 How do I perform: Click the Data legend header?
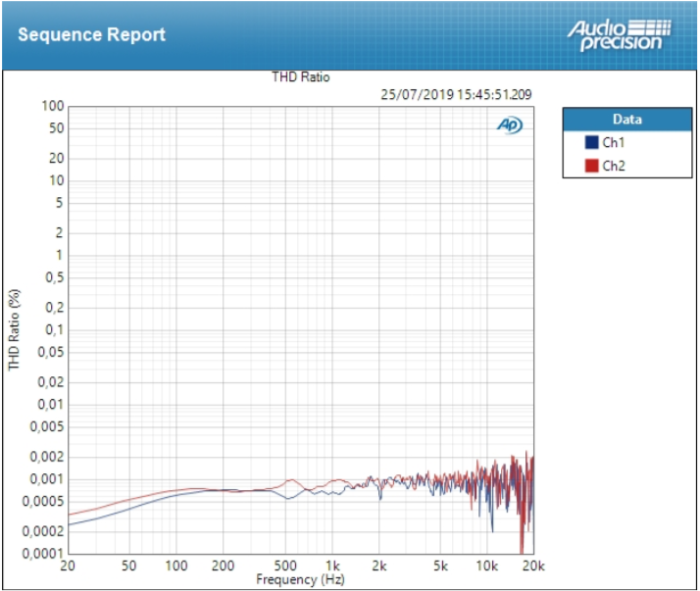[x=626, y=120]
